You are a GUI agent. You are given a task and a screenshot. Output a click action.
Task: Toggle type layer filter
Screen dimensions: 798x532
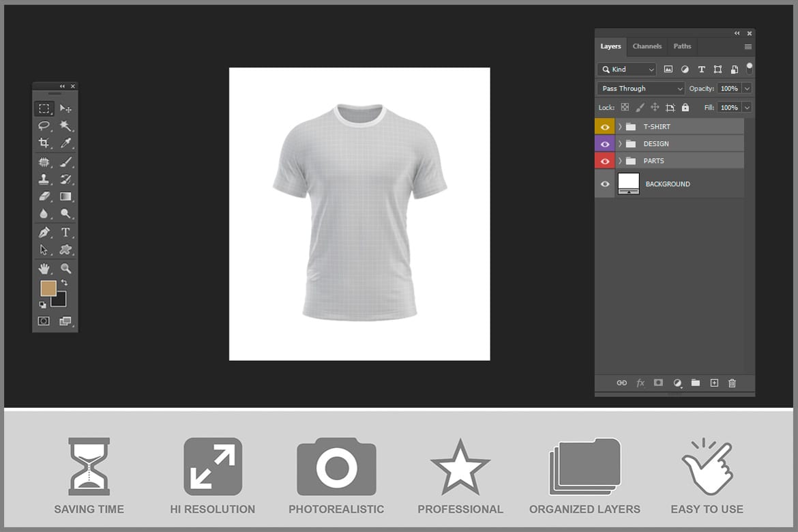coord(701,70)
